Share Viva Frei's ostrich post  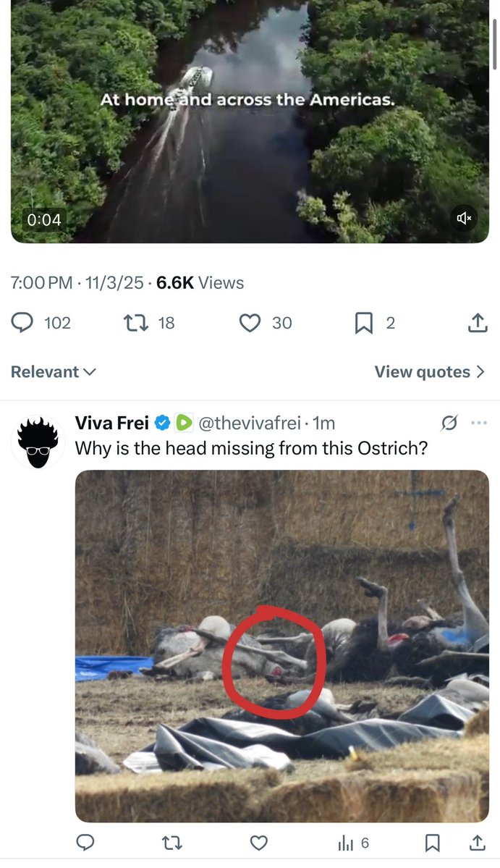[477, 843]
